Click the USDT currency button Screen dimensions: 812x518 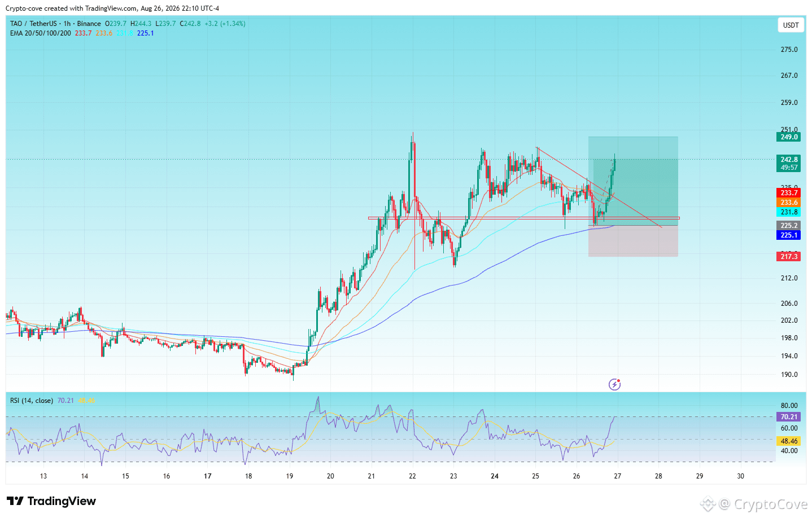[791, 25]
